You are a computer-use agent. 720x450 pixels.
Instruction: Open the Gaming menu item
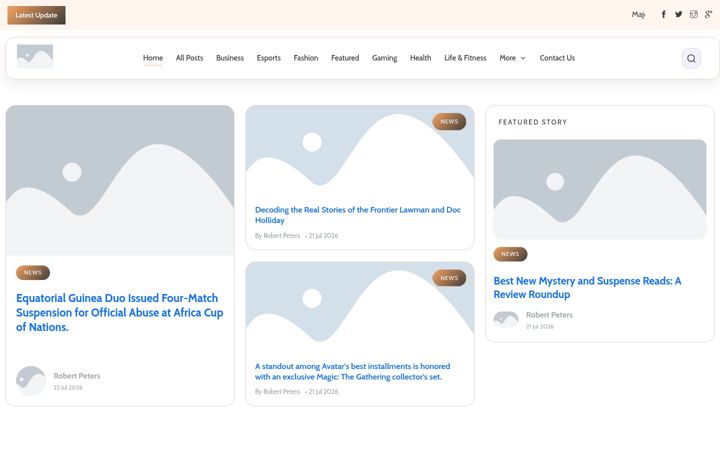385,58
